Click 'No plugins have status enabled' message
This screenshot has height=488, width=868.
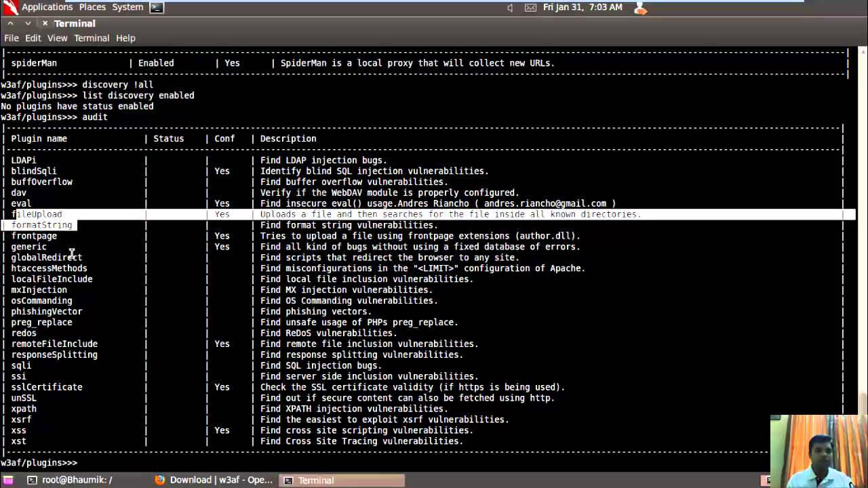pos(77,106)
